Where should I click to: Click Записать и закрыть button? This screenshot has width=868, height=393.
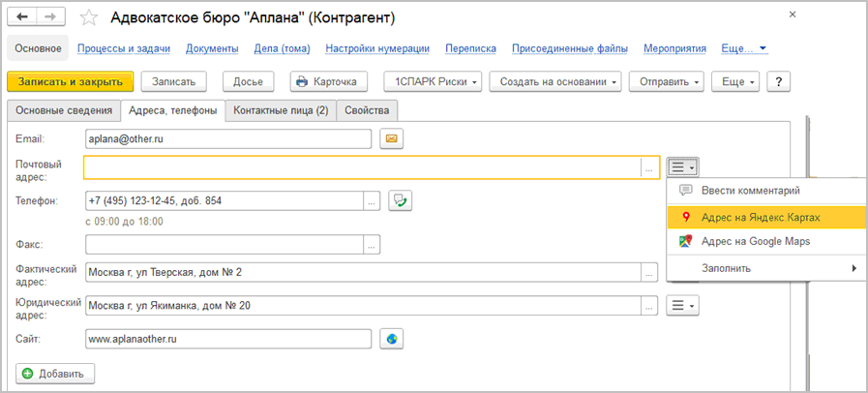coord(70,82)
